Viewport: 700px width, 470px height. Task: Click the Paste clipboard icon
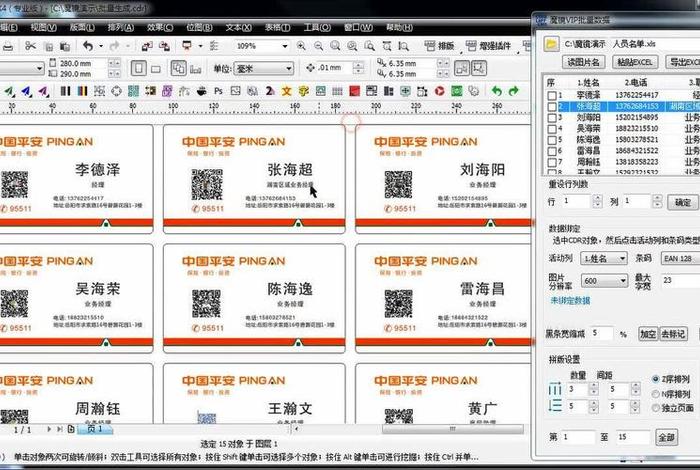click(x=65, y=46)
